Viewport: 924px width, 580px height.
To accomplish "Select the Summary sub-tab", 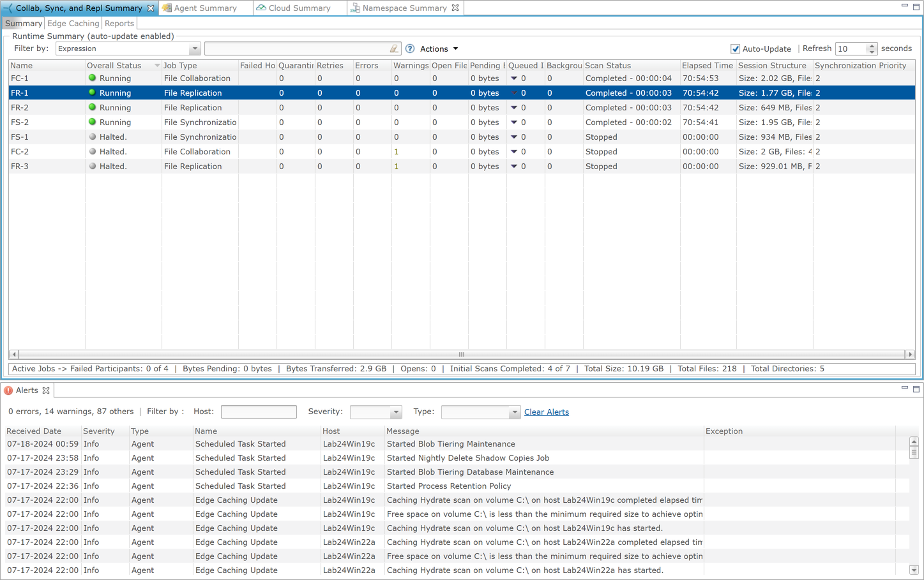I will (x=23, y=24).
